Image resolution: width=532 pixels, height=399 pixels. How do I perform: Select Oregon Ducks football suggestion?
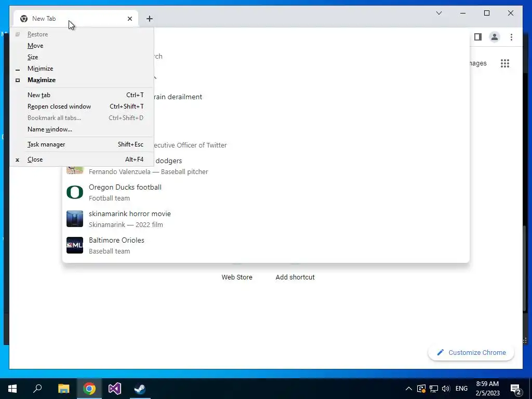[266, 192]
